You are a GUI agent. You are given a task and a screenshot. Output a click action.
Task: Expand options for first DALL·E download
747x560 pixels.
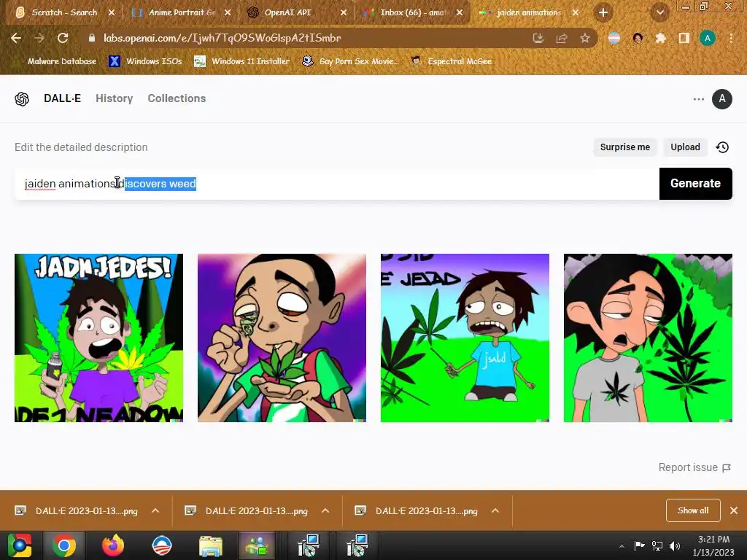[x=155, y=510]
